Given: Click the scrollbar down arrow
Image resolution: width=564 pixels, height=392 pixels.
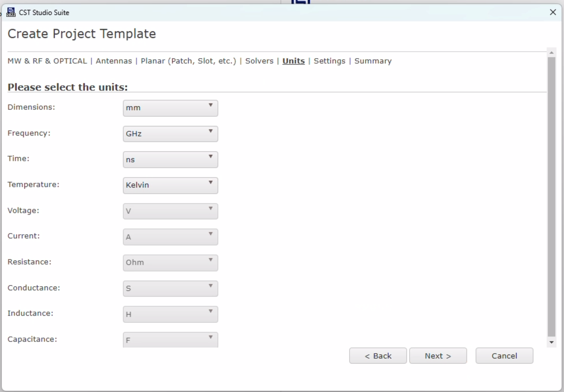Looking at the screenshot, I should [552, 342].
